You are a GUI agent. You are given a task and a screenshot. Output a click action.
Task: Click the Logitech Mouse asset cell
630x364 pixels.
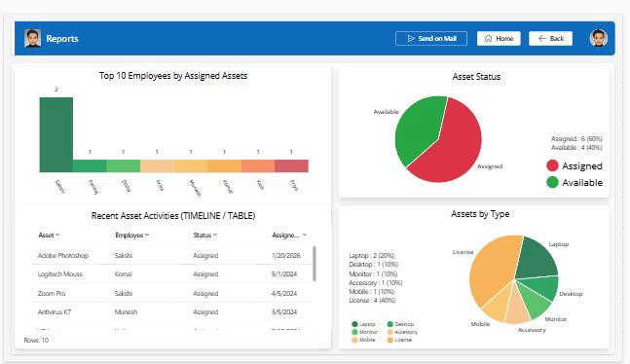coord(59,274)
